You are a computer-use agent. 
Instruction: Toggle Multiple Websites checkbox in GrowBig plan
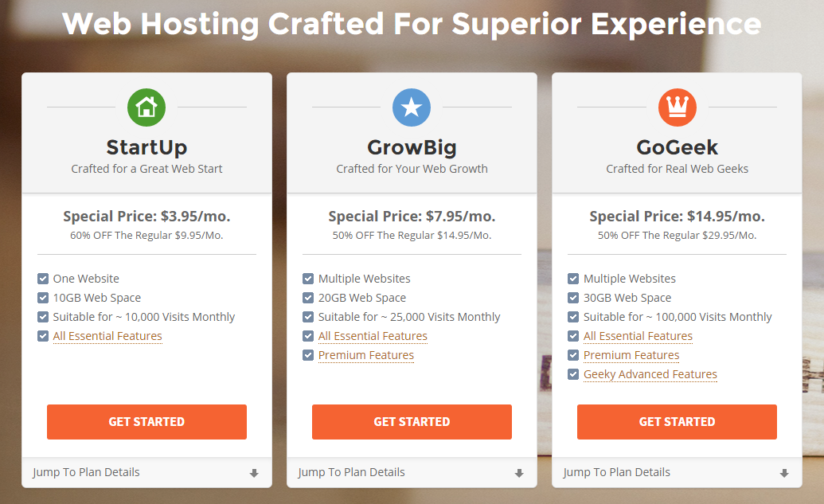tap(308, 278)
